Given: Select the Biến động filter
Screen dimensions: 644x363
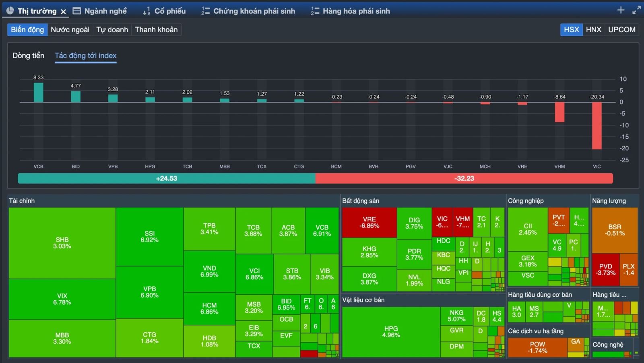Looking at the screenshot, I should click(x=27, y=30).
